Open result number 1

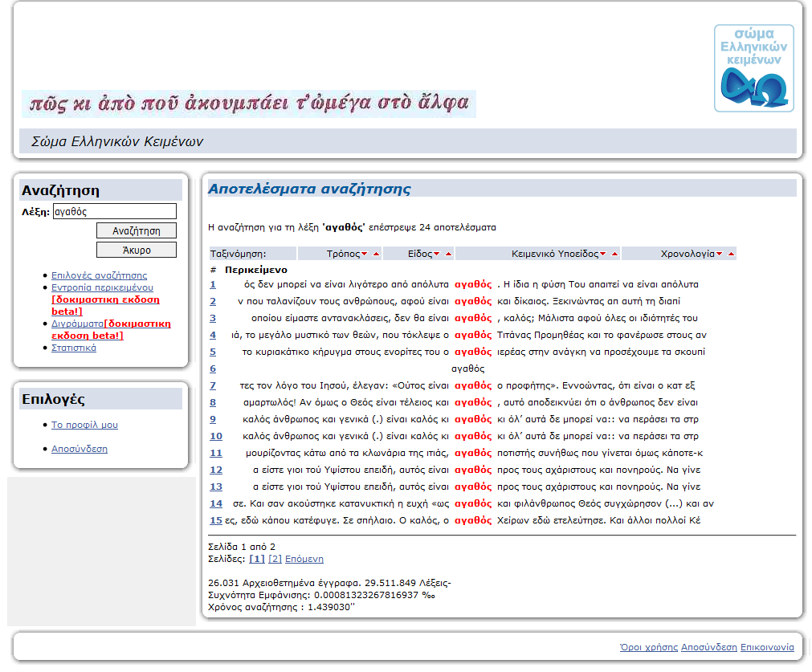pyautogui.click(x=213, y=284)
